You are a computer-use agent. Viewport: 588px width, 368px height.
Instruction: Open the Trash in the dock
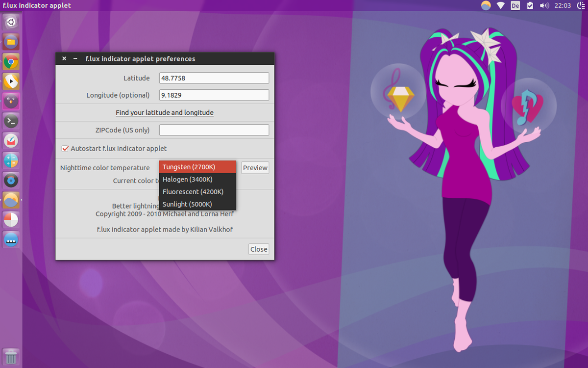coord(11,356)
